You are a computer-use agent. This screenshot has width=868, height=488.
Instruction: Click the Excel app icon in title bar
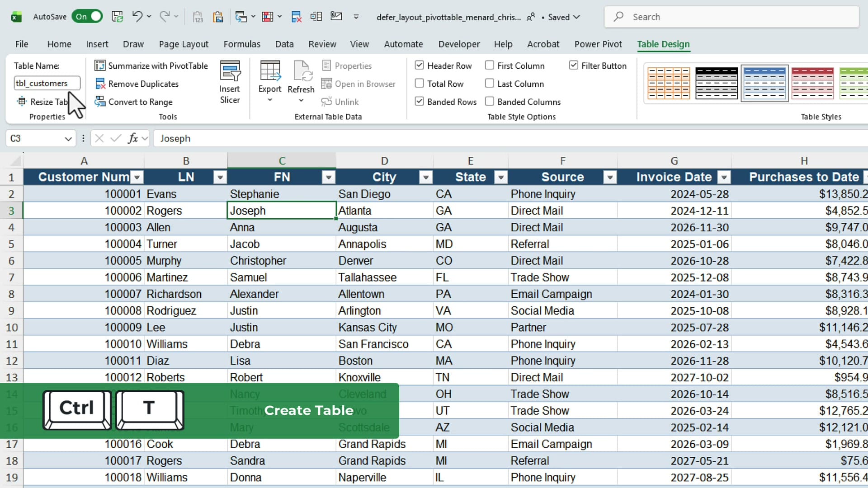16,17
